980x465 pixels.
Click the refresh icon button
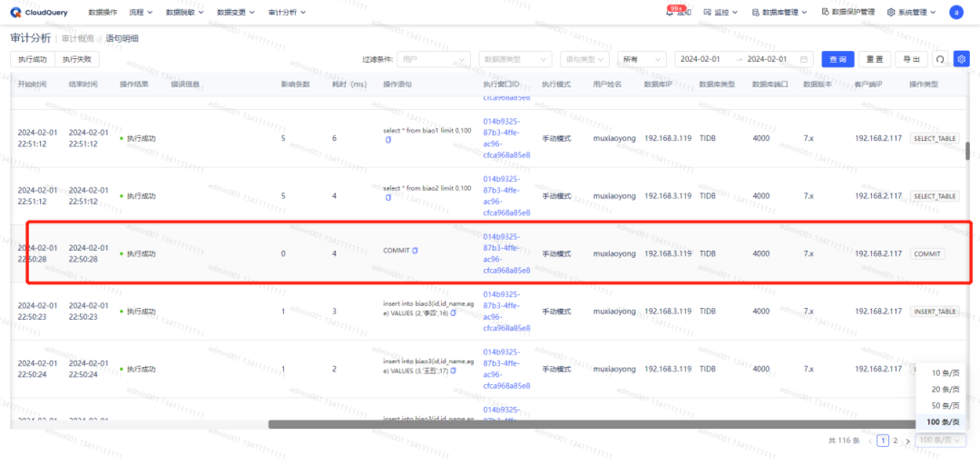click(939, 59)
